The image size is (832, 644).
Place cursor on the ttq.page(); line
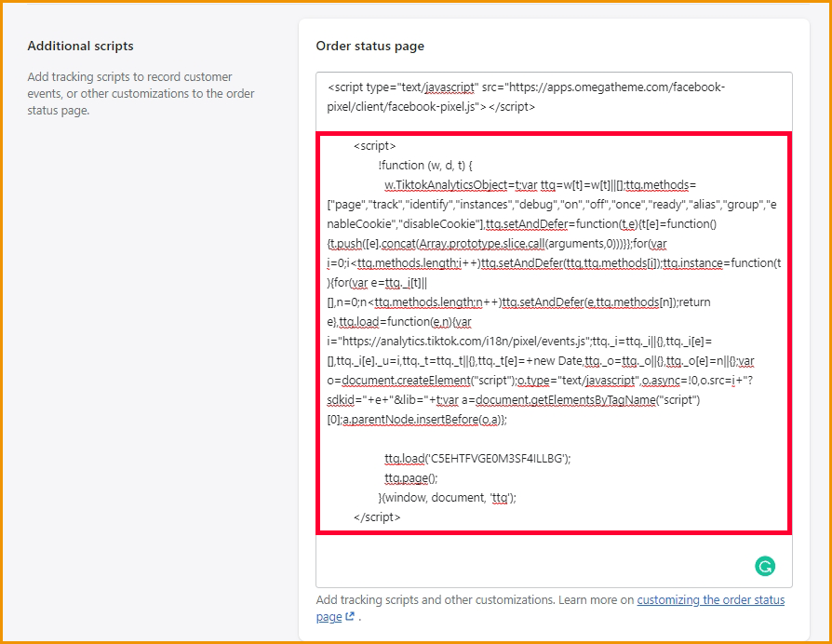[410, 477]
